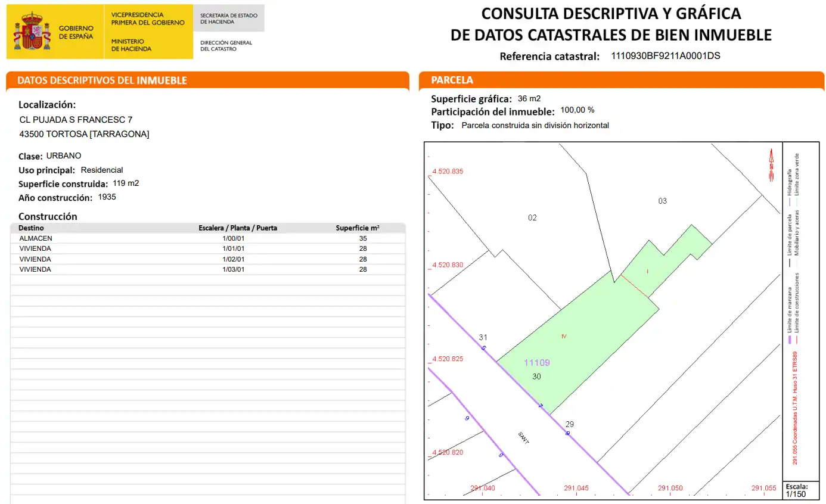Select the Uso principal value 'Residencial'
The width and height of the screenshot is (826, 504).
point(102,170)
